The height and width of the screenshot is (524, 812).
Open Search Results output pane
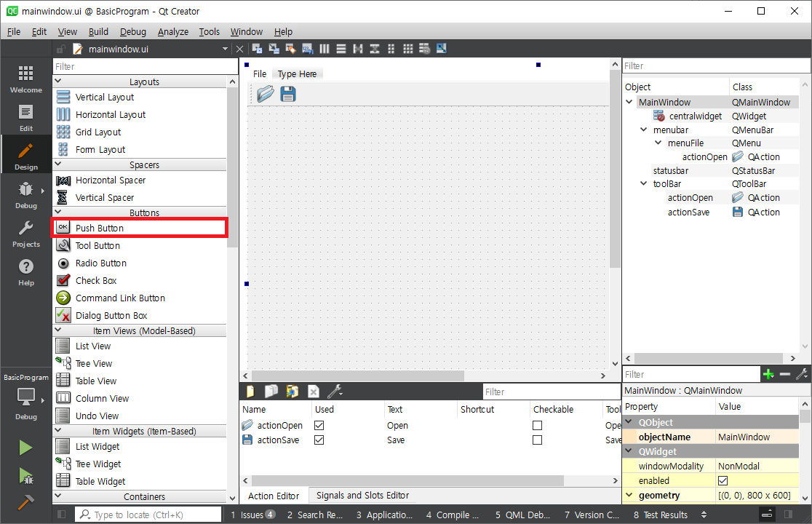[315, 515]
